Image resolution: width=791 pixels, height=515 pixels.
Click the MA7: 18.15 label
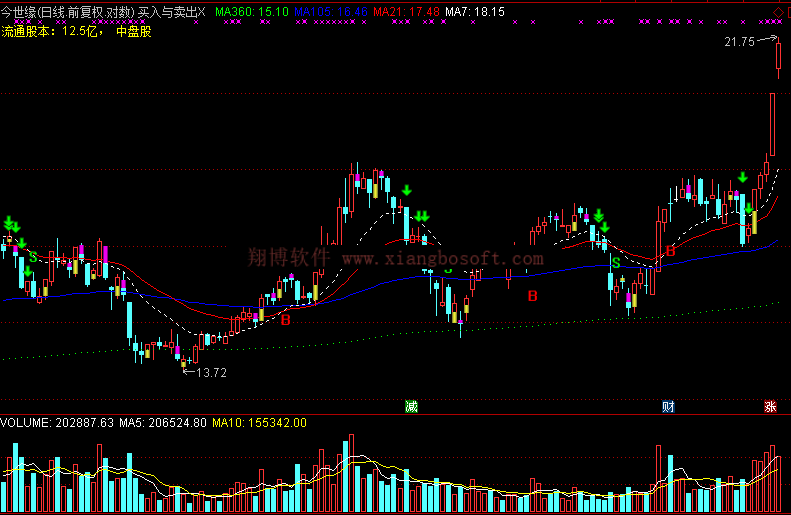(475, 12)
